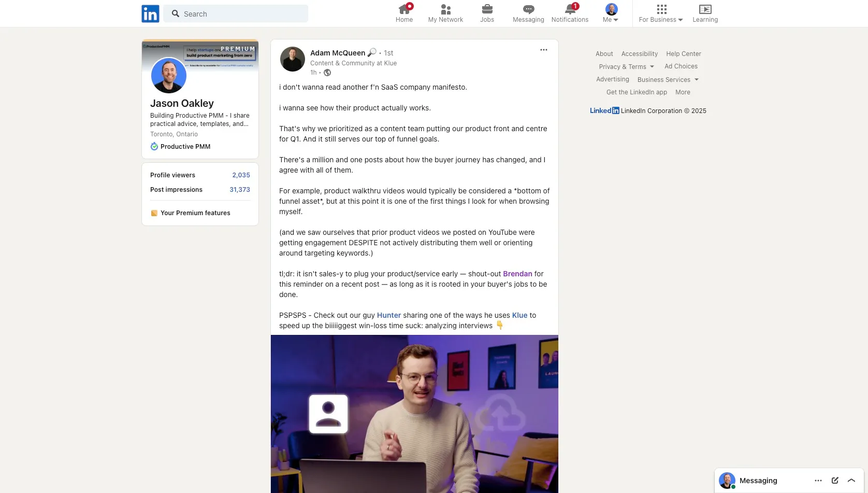Open messaging overflow options menu
The height and width of the screenshot is (493, 868).
point(818,481)
